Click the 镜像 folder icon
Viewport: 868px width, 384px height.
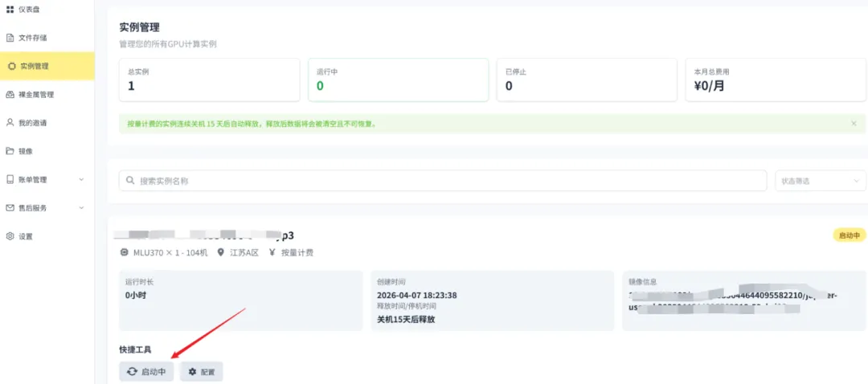click(10, 151)
